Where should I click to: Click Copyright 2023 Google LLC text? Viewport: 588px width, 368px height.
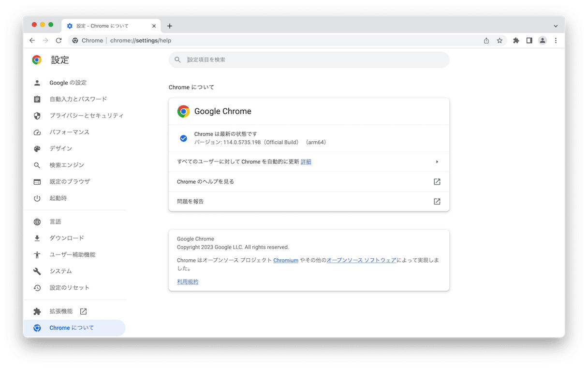[233, 247]
